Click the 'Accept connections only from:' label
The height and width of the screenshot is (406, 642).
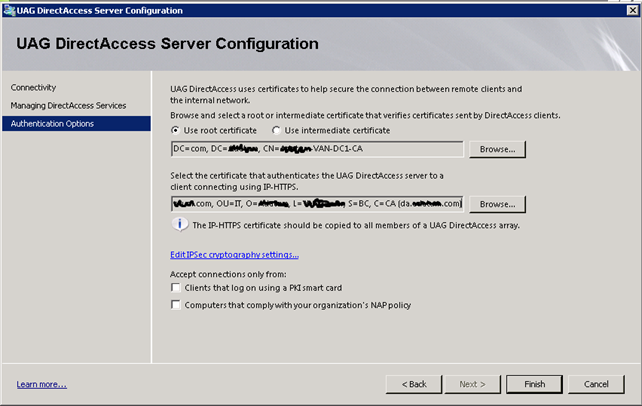pos(228,274)
